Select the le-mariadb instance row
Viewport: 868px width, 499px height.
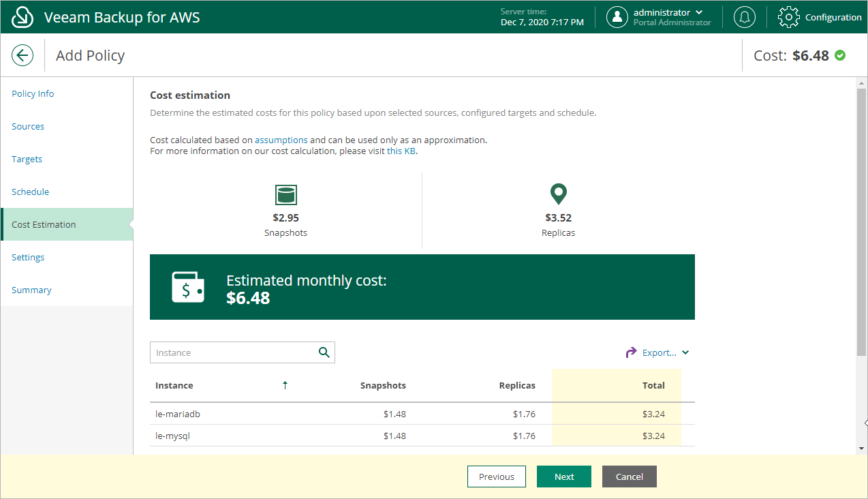pos(422,414)
